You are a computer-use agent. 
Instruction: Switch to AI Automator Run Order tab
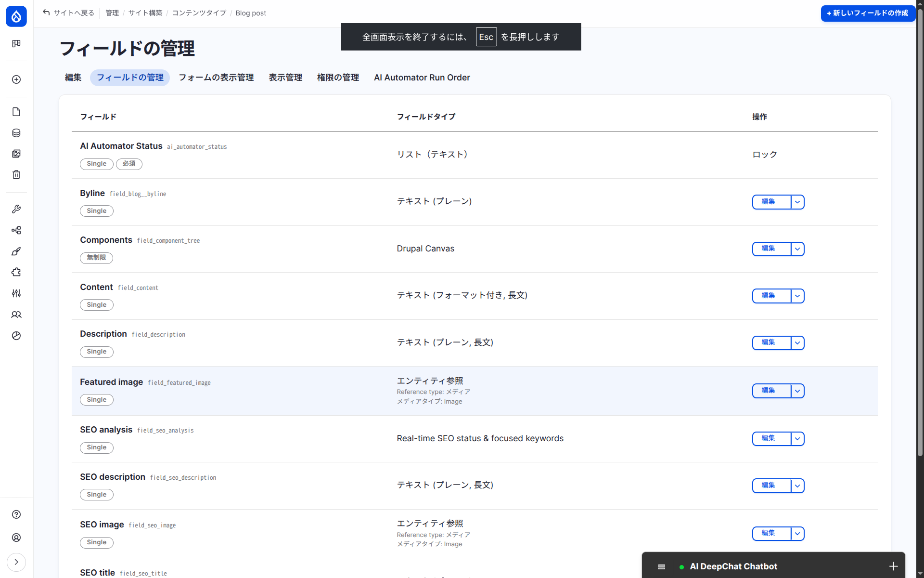click(x=422, y=78)
